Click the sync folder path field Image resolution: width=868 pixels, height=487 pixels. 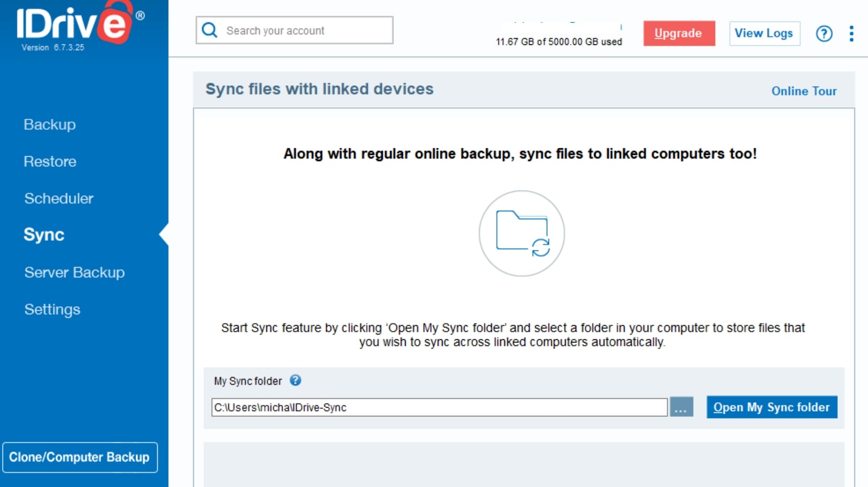(439, 407)
